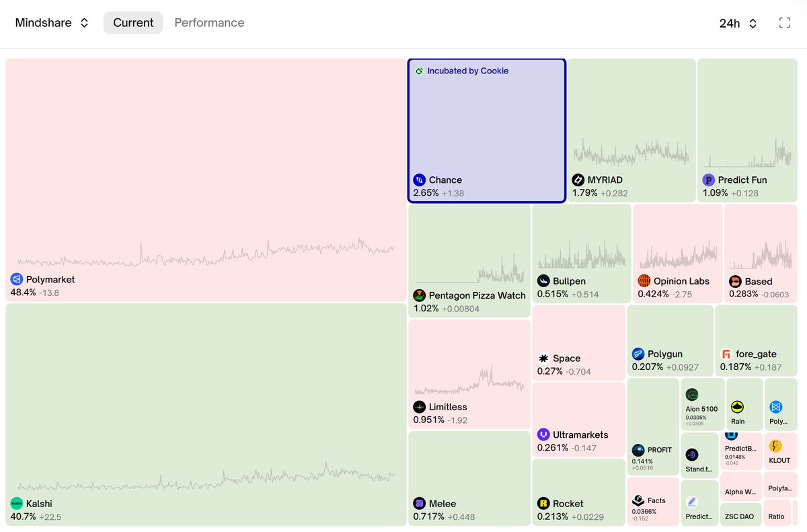Screen dimensions: 807x532
Task: Click the Predict Fun logo icon
Action: point(709,180)
